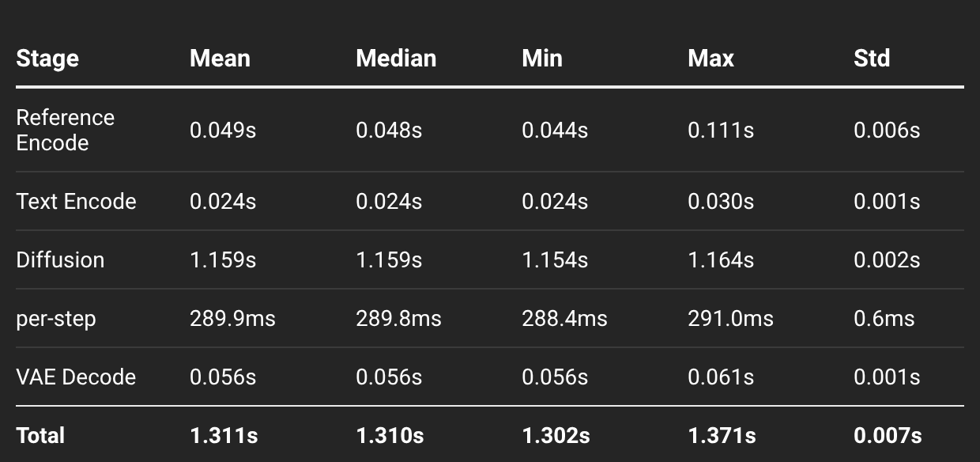This screenshot has width=980, height=462.
Task: Select the per-step std value 0.6ms
Action: point(884,318)
